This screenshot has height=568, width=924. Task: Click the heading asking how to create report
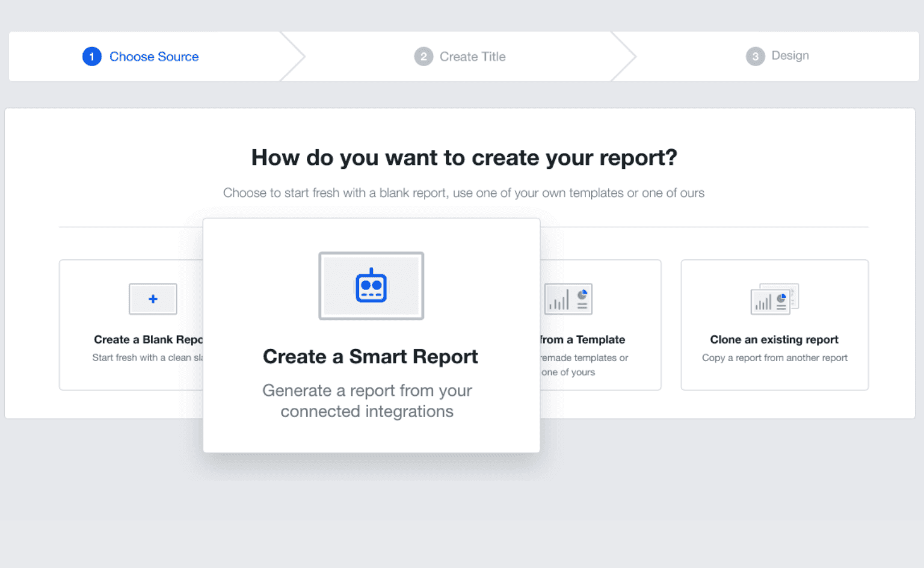[463, 158]
